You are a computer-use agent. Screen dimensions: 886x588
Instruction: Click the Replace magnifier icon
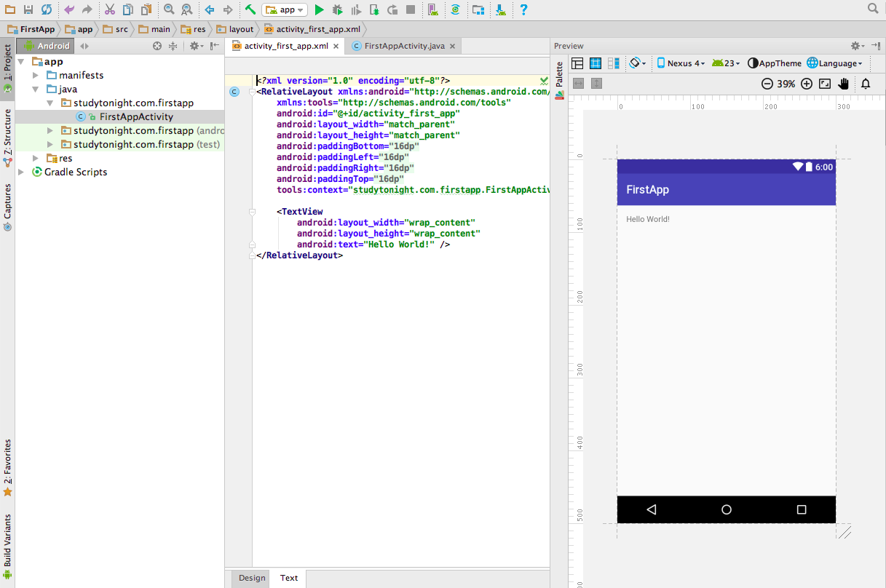tap(187, 9)
